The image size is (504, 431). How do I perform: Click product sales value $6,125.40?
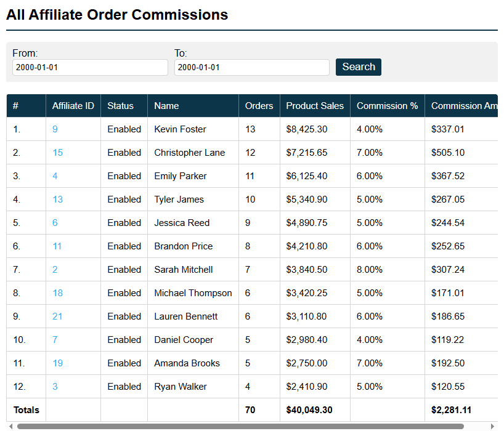307,176
